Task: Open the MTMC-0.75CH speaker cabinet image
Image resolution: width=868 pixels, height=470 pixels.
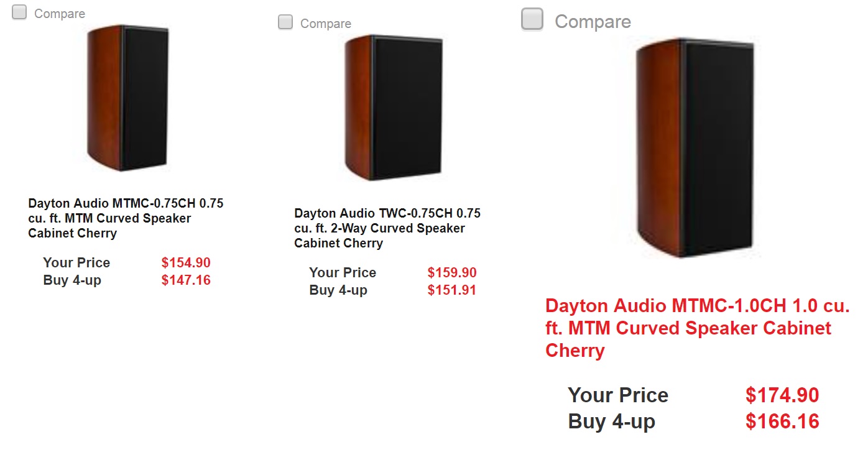Action: [128, 98]
